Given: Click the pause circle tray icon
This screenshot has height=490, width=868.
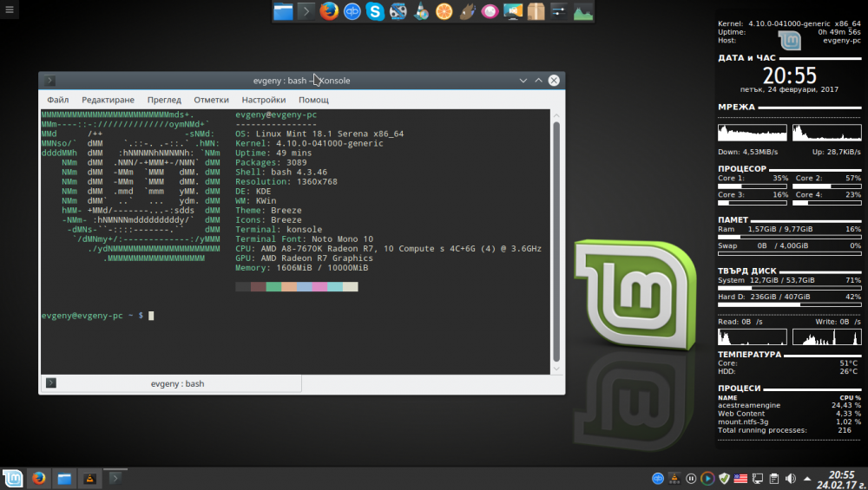Looking at the screenshot, I should pos(691,479).
